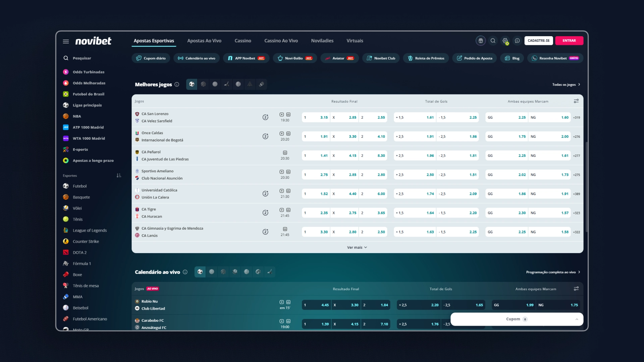Viewport: 644px width, 362px height.
Task: Open the hamburger menu next to Novibet logo
Action: click(66, 41)
